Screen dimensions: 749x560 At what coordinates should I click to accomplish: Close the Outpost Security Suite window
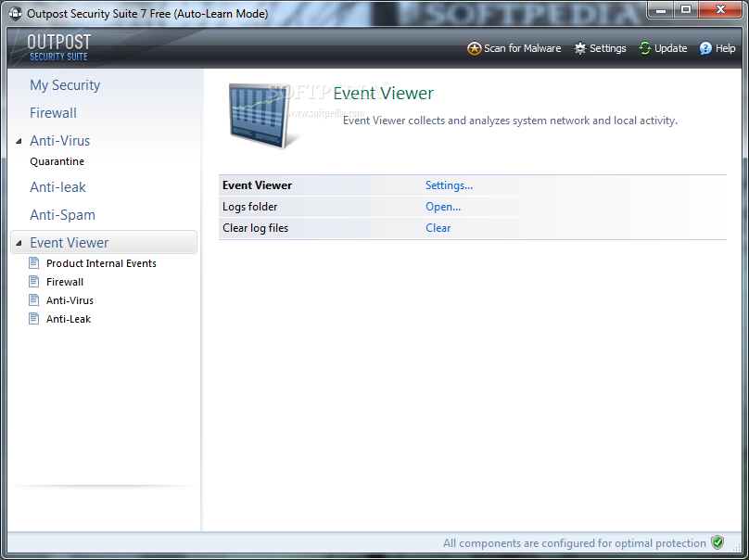point(721,9)
